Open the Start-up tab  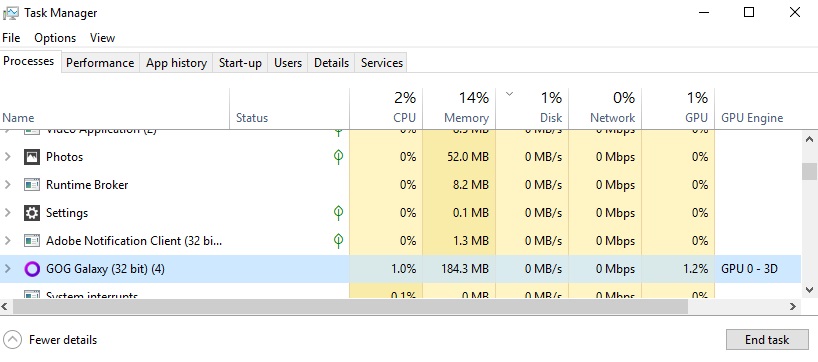[x=240, y=63]
